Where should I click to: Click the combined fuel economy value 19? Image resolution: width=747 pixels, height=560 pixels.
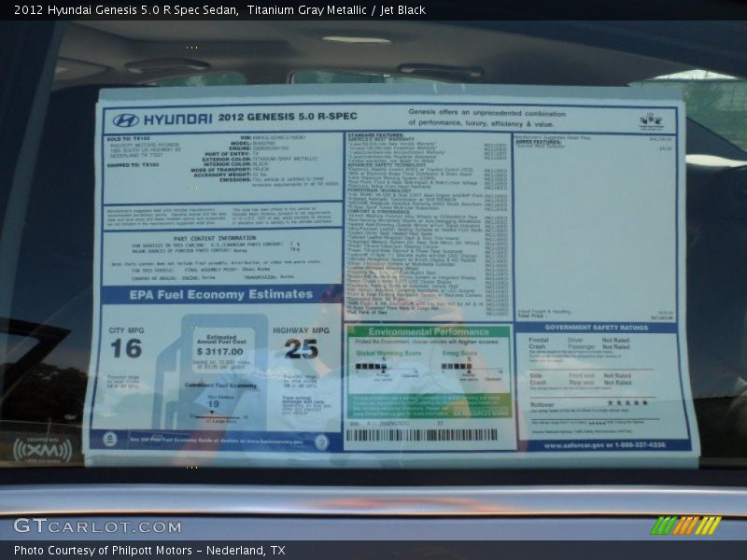pyautogui.click(x=214, y=404)
